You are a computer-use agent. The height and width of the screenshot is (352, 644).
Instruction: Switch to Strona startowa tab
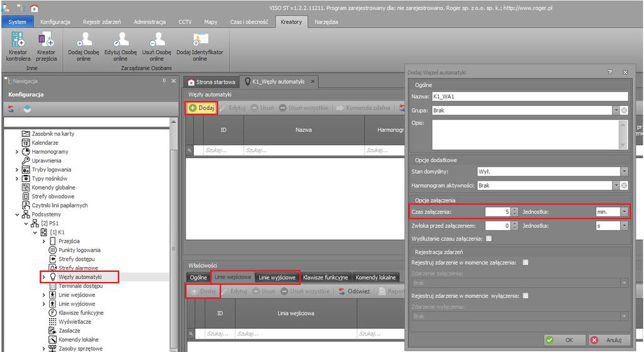click(x=212, y=82)
